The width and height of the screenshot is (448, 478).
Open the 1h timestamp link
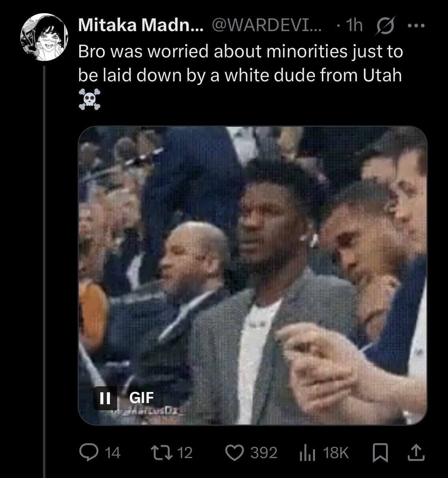coord(354,25)
